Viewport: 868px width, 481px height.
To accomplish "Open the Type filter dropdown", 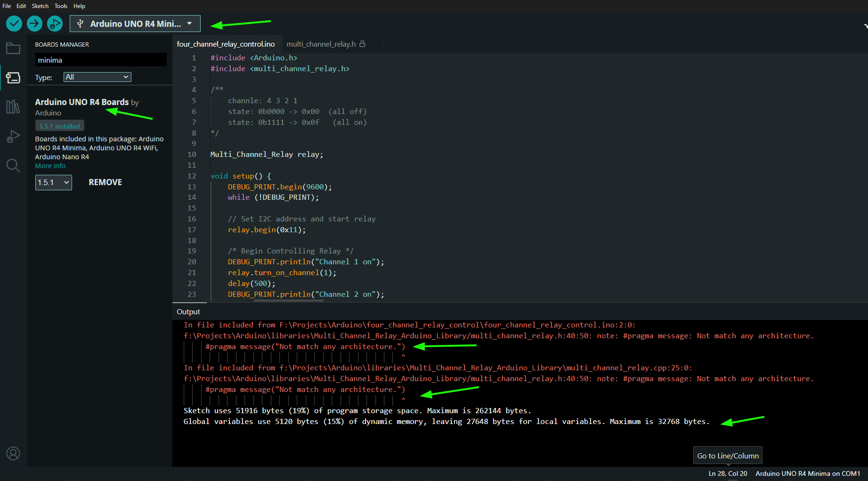I will 97,77.
